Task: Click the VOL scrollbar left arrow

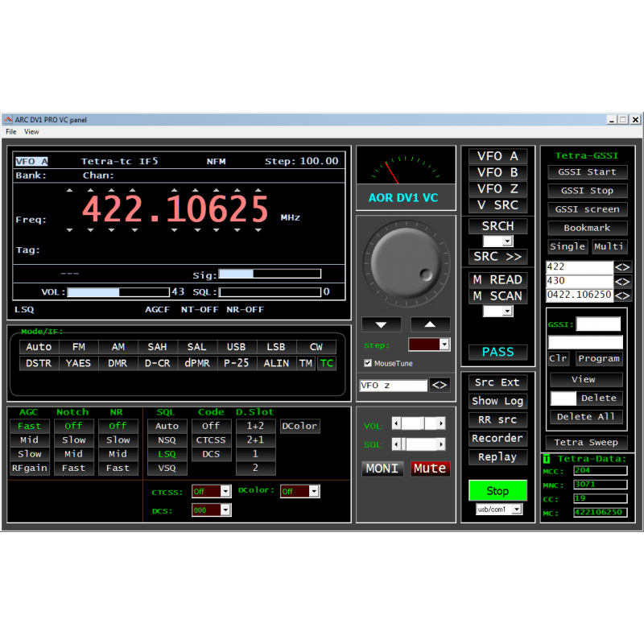Action: click(x=396, y=423)
